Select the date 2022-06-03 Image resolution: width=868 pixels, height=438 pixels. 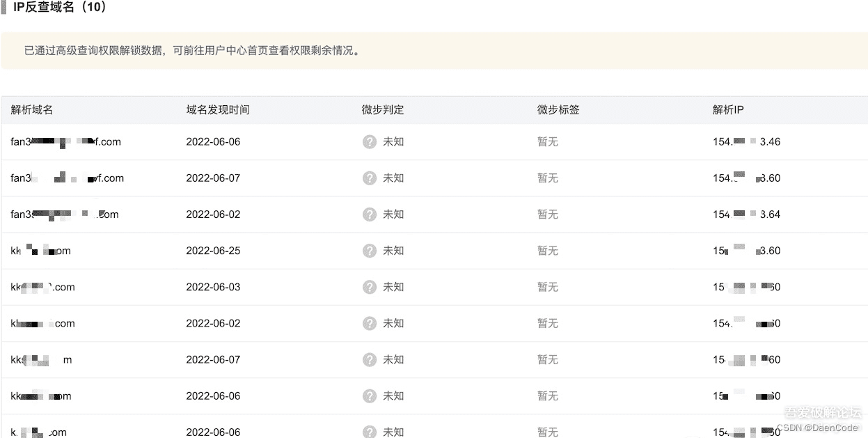[213, 287]
